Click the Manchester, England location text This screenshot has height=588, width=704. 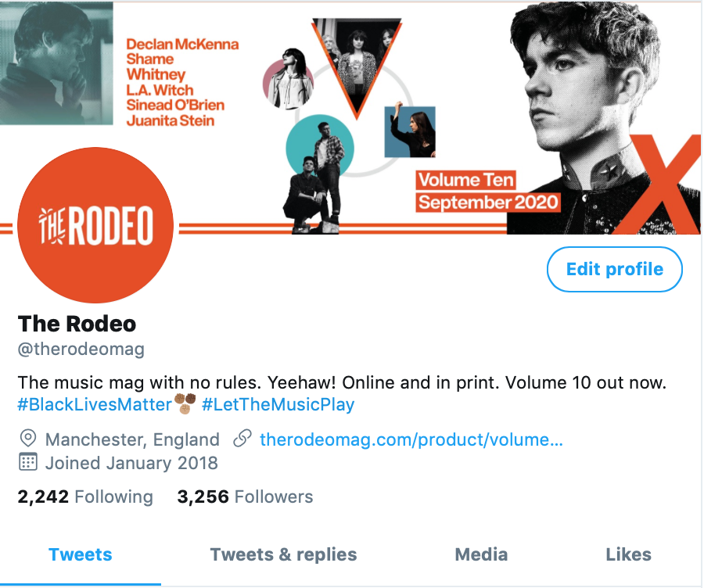pos(132,439)
